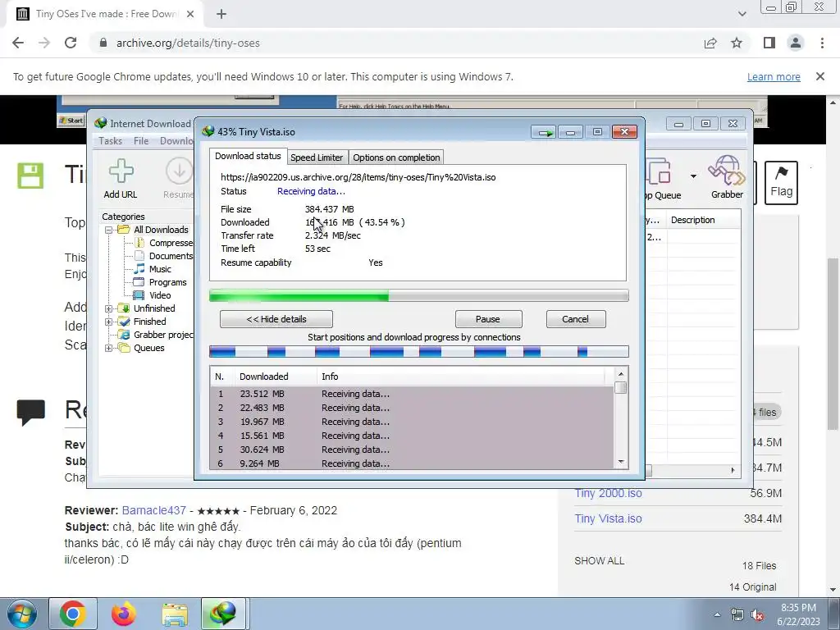Select the Music category
Screen dimensions: 840x630
(153, 269)
